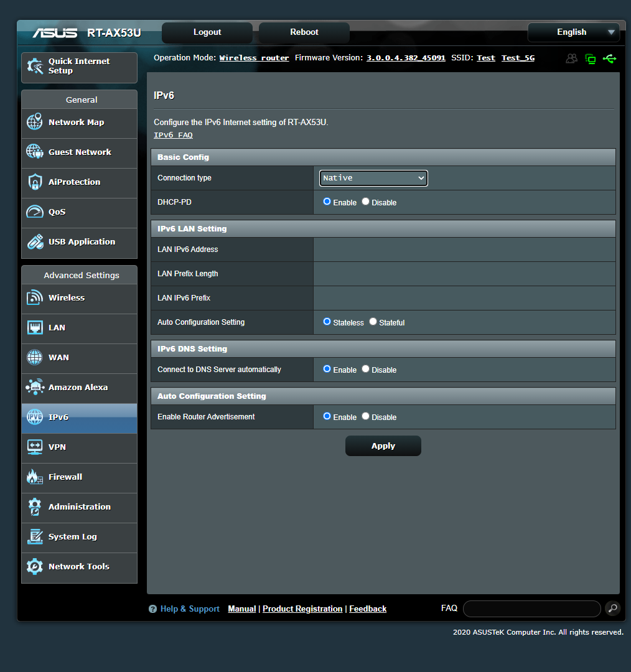Click the WAN globe icon
Image resolution: width=631 pixels, height=672 pixels.
coord(35,357)
